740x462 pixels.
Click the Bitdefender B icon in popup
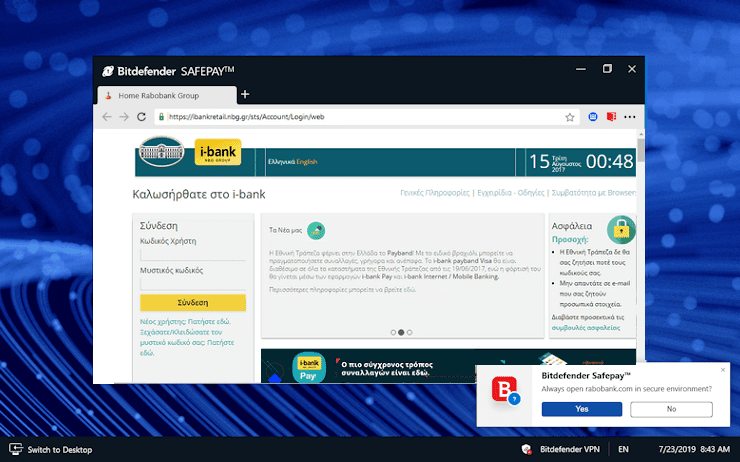505,389
